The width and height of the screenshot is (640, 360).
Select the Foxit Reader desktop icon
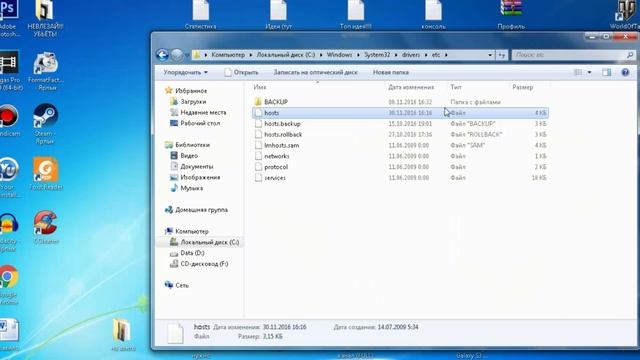click(46, 174)
